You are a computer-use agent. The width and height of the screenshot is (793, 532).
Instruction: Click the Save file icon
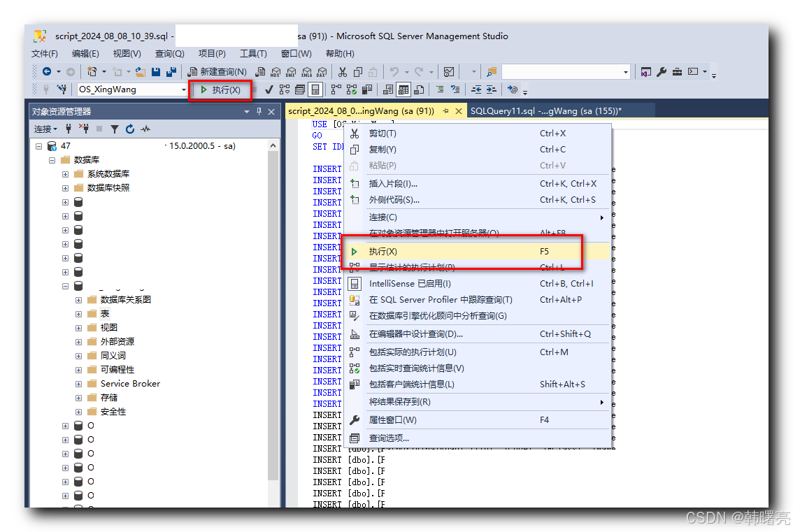point(156,72)
